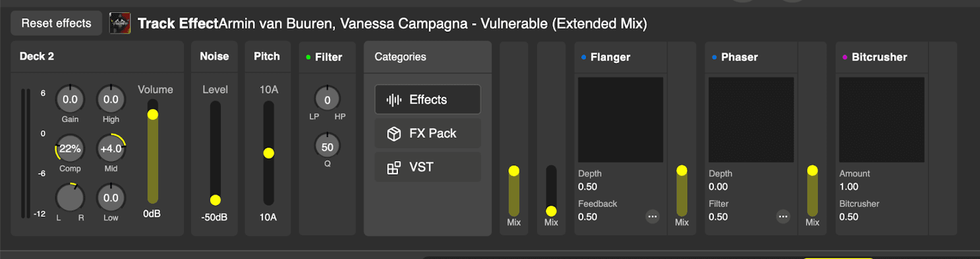Toggle the Flanger blue enable dot
This screenshot has width=980, height=259.
click(584, 57)
